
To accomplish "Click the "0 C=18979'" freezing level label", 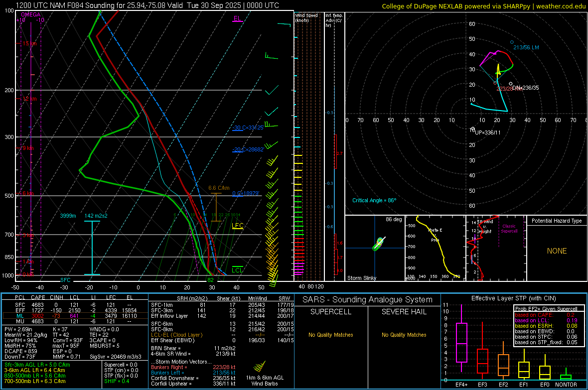I will 246,193.
